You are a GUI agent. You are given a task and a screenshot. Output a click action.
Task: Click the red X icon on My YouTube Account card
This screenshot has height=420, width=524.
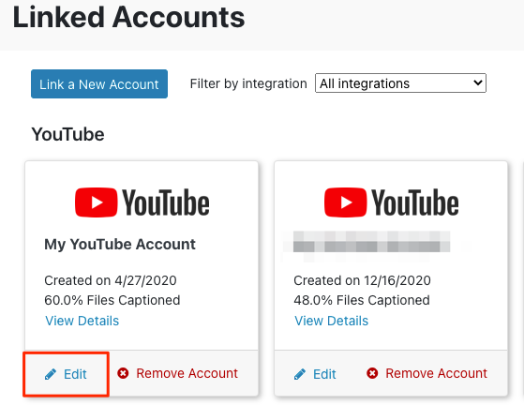coord(123,373)
